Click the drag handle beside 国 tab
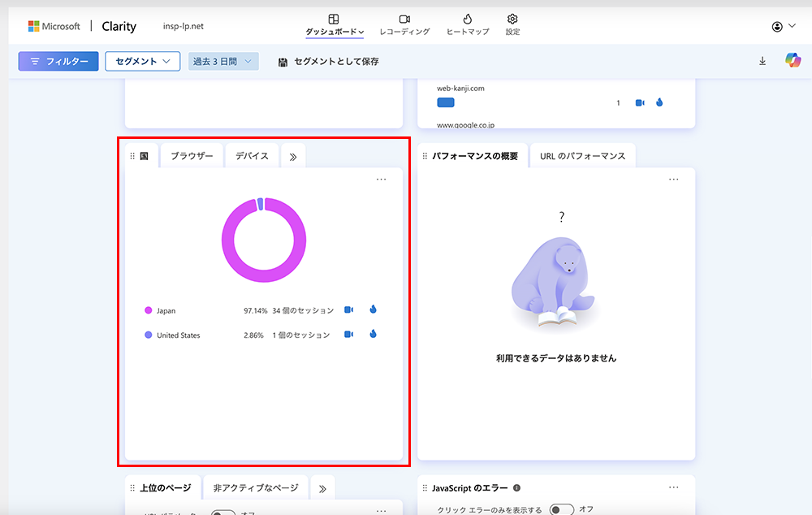The image size is (812, 515). pos(132,156)
